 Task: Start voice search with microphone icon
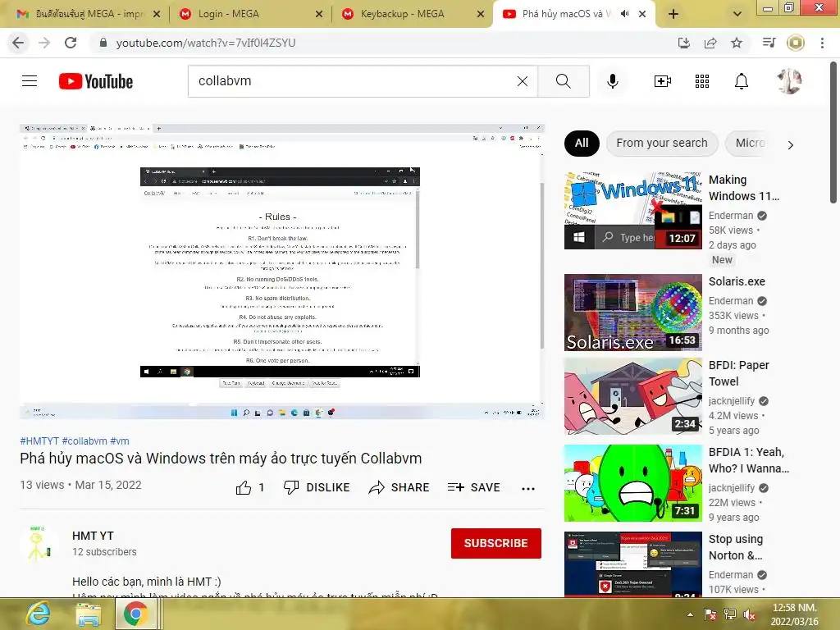612,81
